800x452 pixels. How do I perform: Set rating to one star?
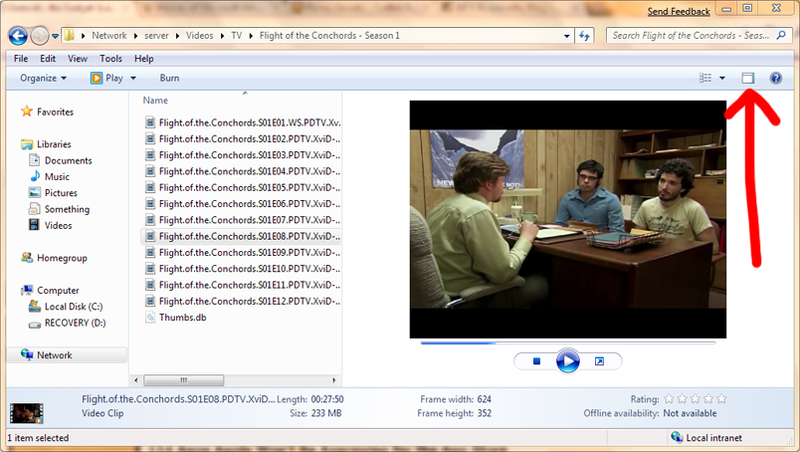coord(669,399)
